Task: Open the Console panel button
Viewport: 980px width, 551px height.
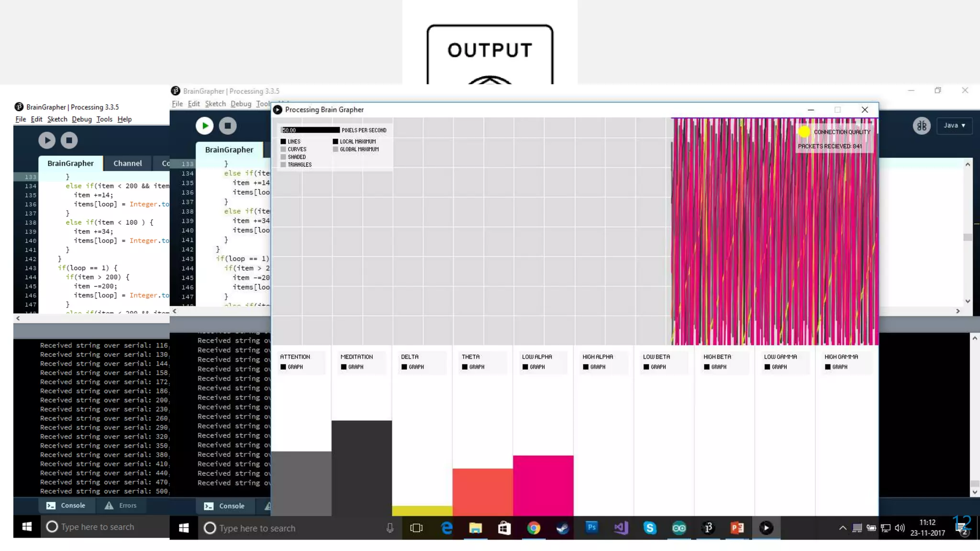Action: tap(225, 506)
